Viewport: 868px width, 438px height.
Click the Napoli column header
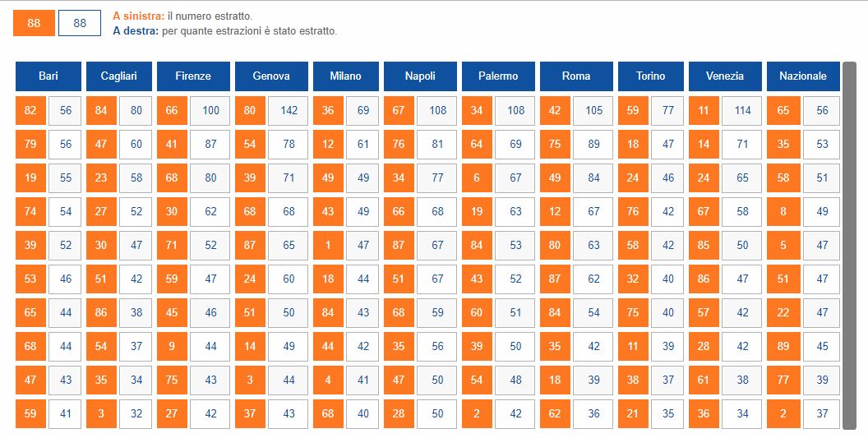[420, 76]
